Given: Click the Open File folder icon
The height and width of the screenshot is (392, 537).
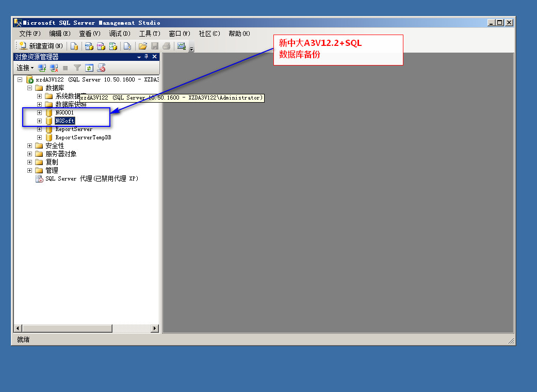Looking at the screenshot, I should [x=143, y=46].
